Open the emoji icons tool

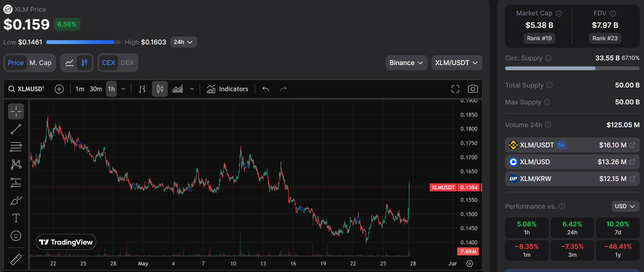(x=16, y=236)
